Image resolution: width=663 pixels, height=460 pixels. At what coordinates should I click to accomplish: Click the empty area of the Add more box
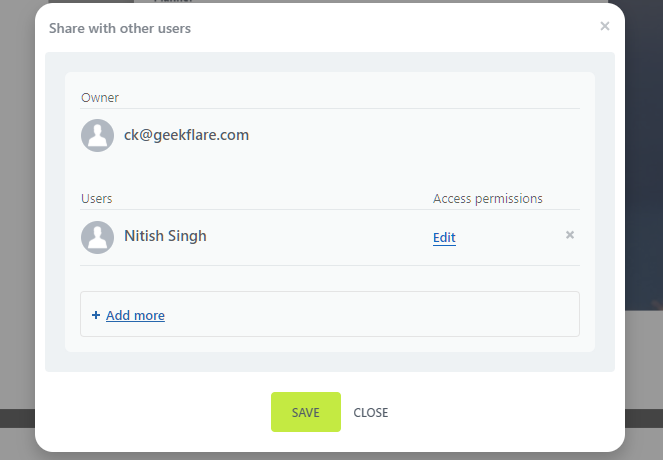380,315
